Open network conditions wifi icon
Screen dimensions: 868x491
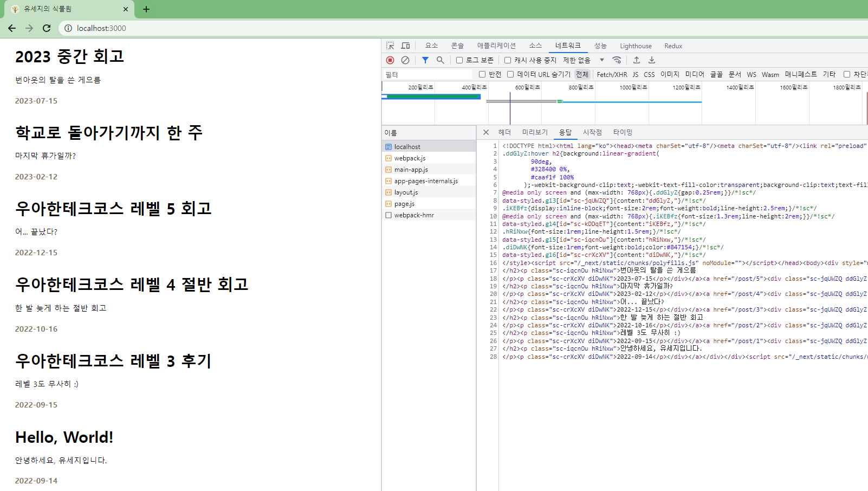pyautogui.click(x=617, y=60)
